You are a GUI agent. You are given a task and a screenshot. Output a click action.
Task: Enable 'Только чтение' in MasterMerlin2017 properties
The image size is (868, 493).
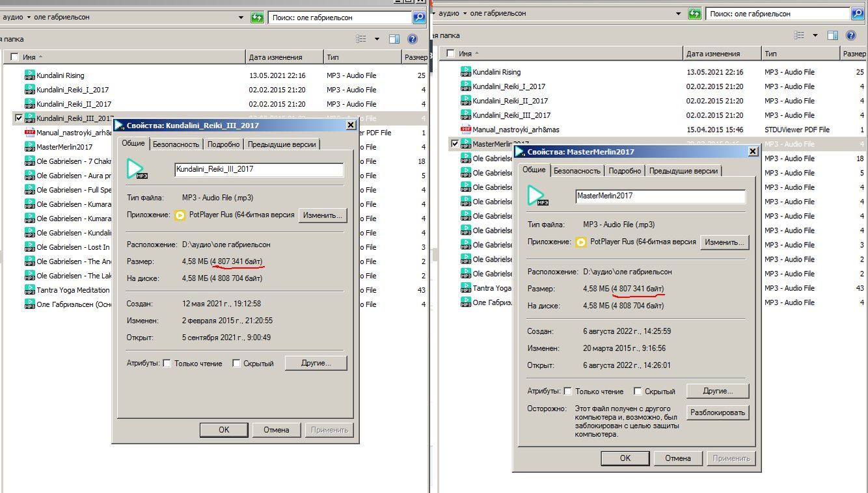click(568, 392)
